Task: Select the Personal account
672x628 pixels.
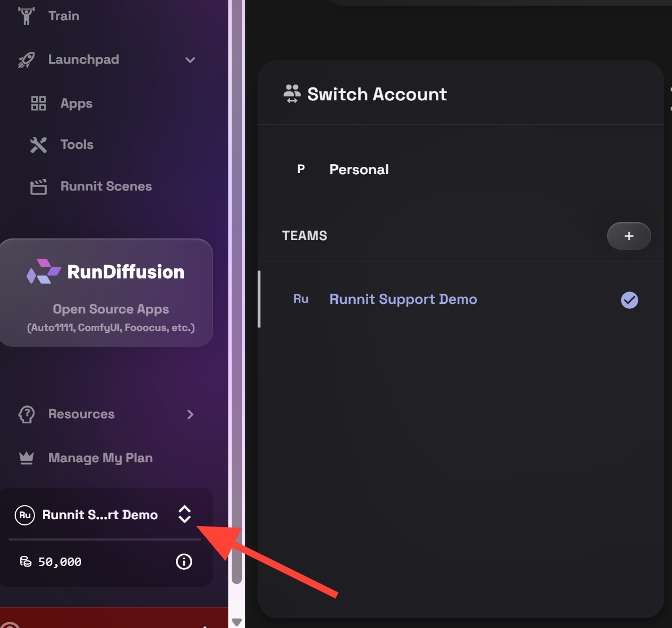Action: 359,170
